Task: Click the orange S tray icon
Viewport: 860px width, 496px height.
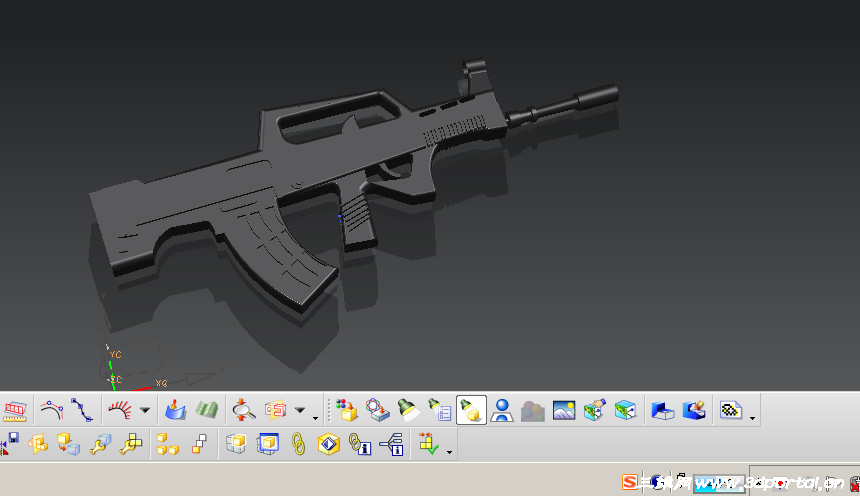Action: click(x=630, y=482)
